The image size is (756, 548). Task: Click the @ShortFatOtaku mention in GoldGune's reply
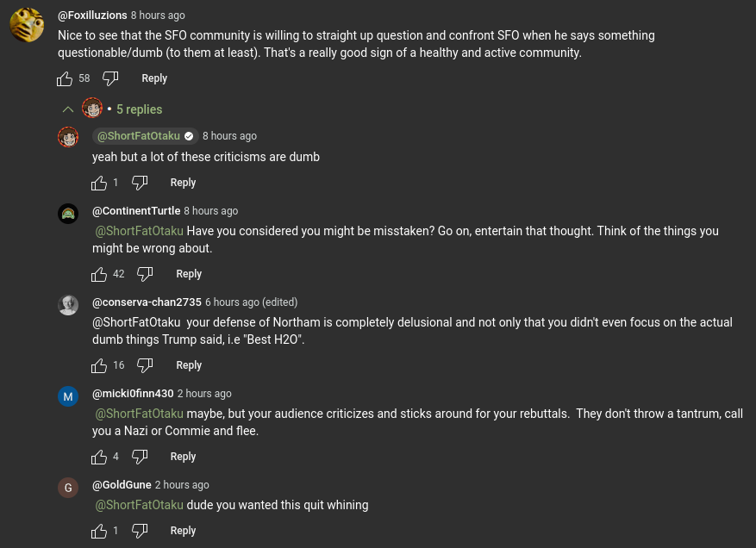coord(140,505)
